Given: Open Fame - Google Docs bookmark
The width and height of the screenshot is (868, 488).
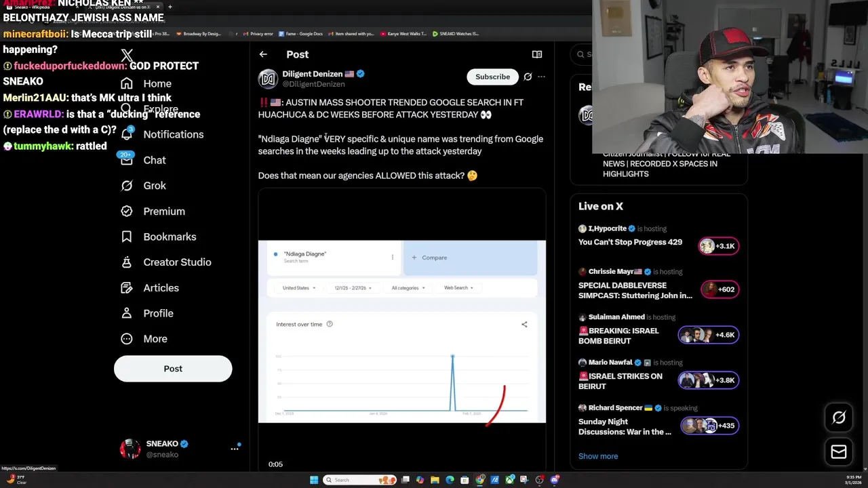Looking at the screenshot, I should (300, 33).
